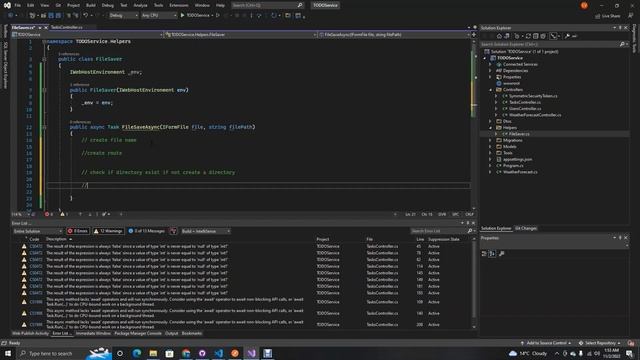Click Switch Views icon in Solution Explorer
The width and height of the screenshot is (640, 360).
[x=507, y=36]
